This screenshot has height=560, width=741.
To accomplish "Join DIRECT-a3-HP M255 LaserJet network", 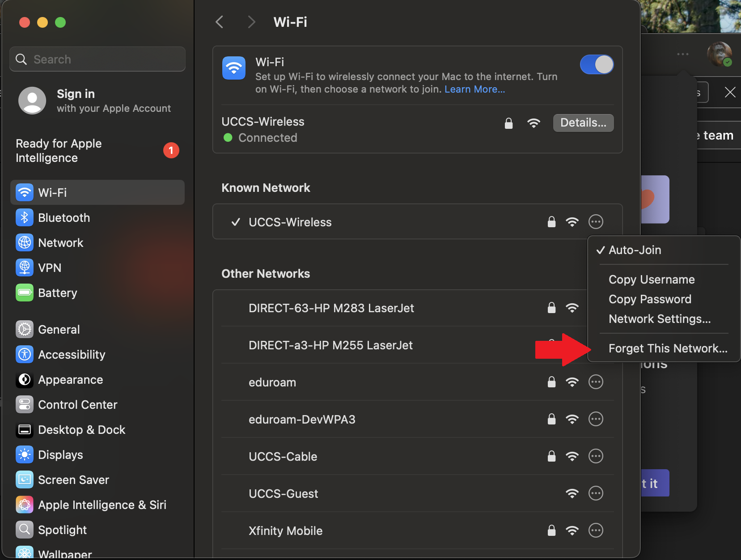I will [417, 345].
